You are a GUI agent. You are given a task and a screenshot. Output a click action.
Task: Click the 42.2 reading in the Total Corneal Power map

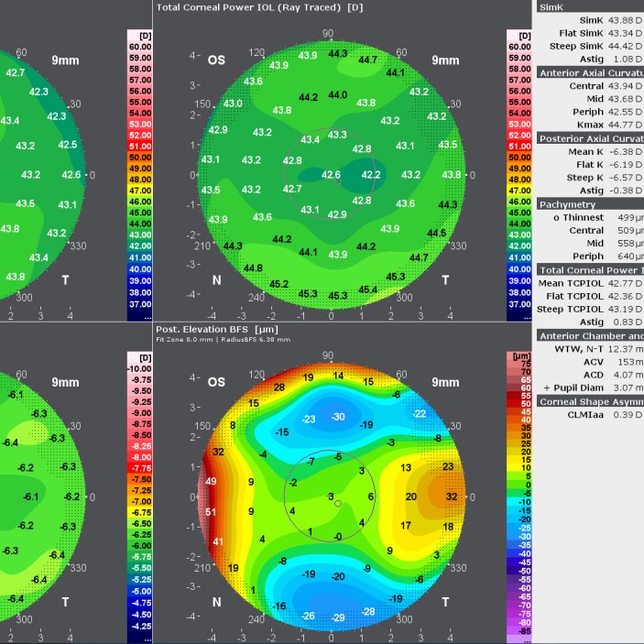pos(370,175)
